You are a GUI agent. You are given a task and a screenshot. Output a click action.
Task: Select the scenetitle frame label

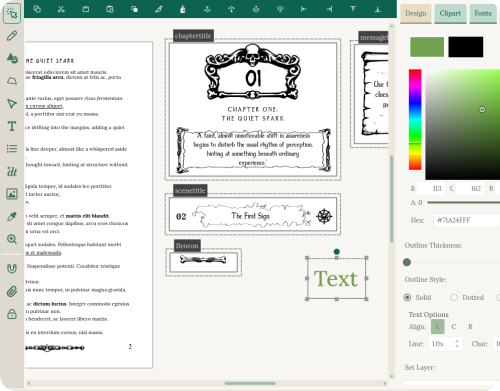(x=190, y=190)
